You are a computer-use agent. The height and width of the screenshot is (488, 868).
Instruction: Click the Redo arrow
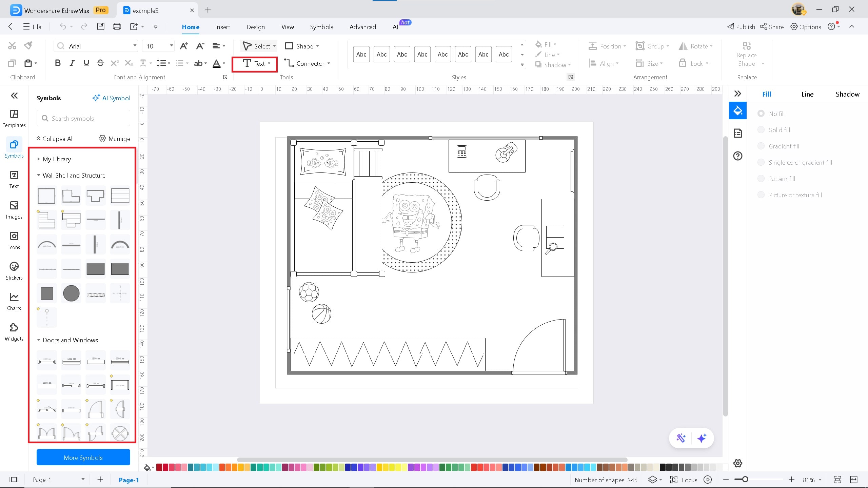point(84,26)
